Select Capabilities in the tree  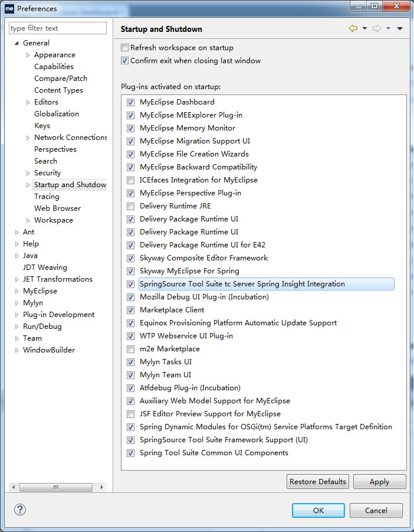click(x=54, y=67)
